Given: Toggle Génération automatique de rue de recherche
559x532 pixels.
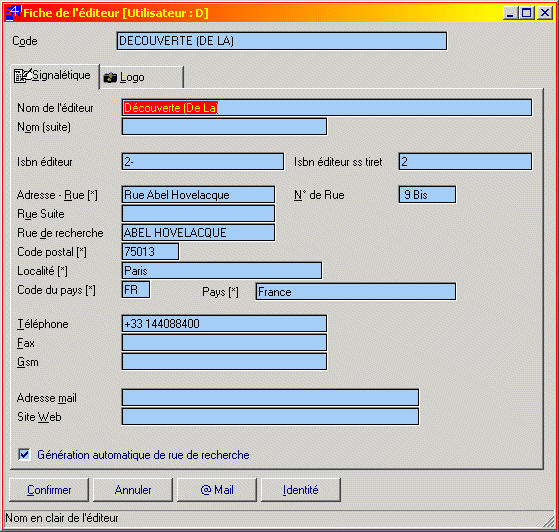Looking at the screenshot, I should tap(24, 454).
